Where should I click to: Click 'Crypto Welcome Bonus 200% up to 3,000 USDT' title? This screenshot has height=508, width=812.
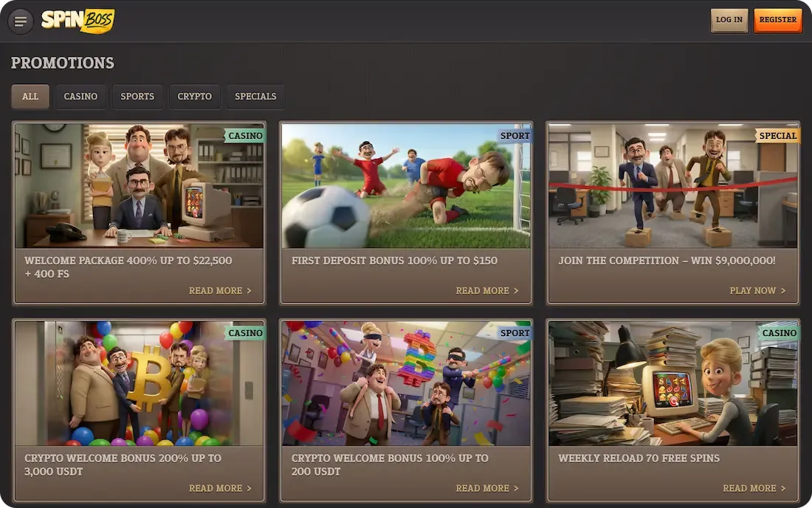point(123,464)
